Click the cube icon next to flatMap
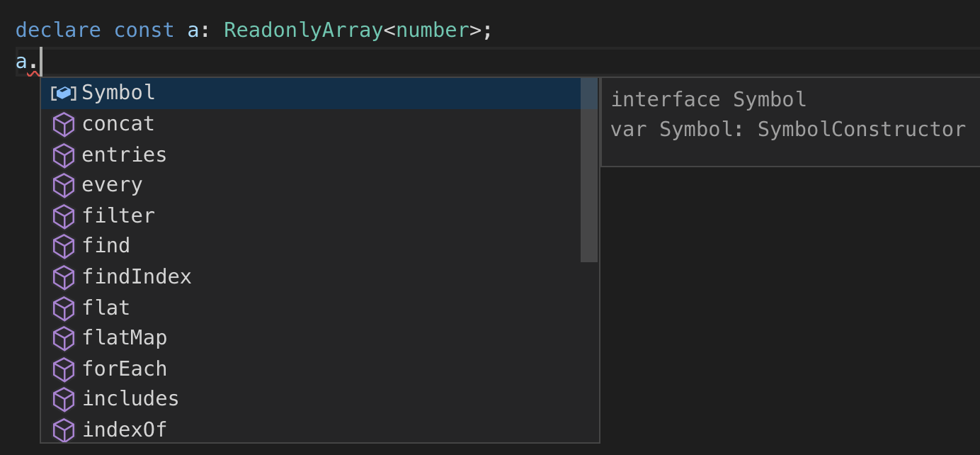This screenshot has height=455, width=980. 64,339
